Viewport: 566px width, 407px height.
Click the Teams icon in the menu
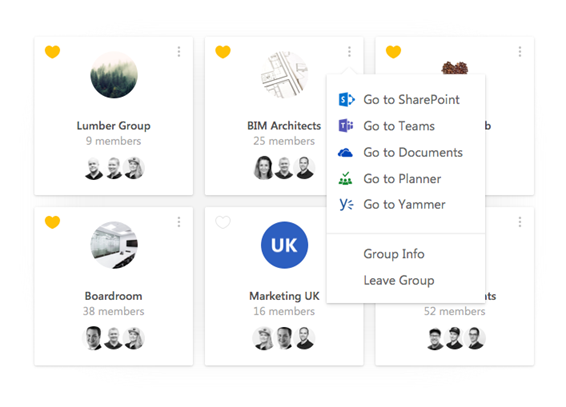(x=346, y=126)
